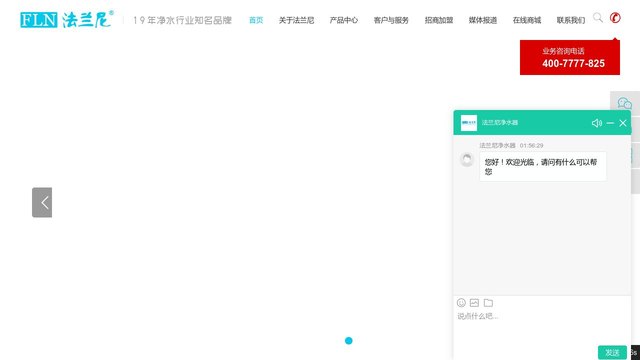Open 联系我们 menu item
The height and width of the screenshot is (360, 640).
click(x=571, y=20)
